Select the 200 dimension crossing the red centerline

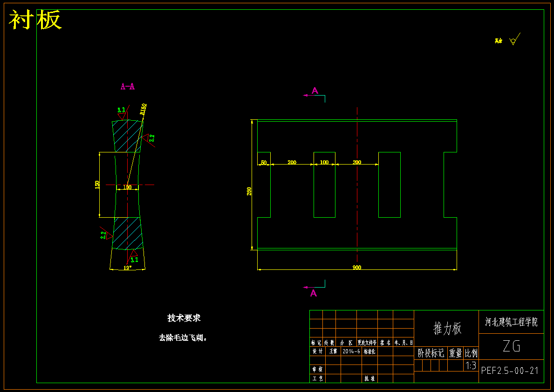pyautogui.click(x=357, y=162)
